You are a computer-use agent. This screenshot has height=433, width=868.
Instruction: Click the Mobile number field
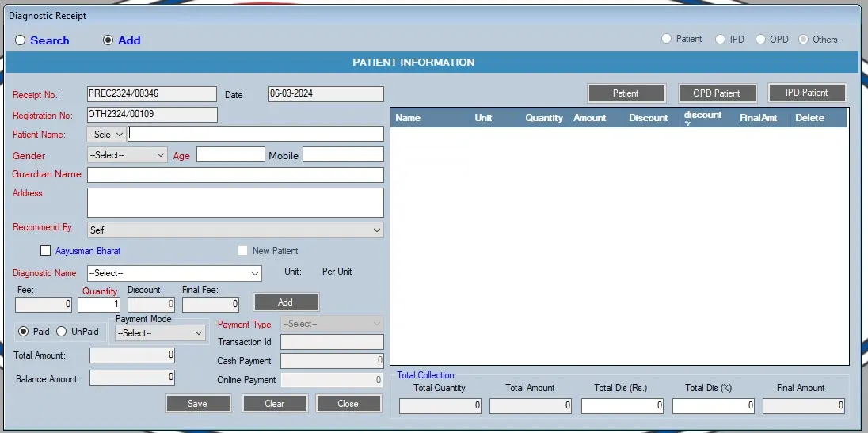click(342, 155)
